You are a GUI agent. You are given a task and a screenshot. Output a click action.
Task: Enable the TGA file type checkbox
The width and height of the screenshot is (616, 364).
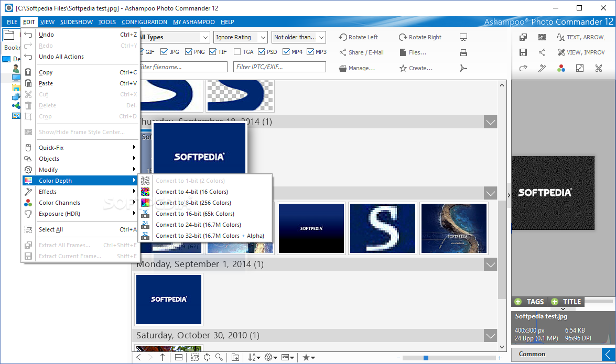[x=237, y=52]
